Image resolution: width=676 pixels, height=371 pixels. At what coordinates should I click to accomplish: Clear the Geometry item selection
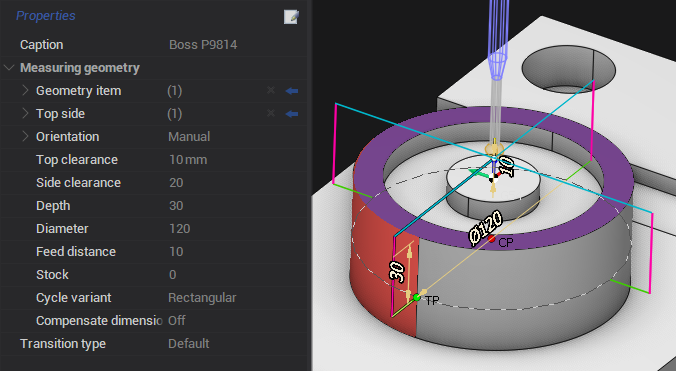pos(271,90)
